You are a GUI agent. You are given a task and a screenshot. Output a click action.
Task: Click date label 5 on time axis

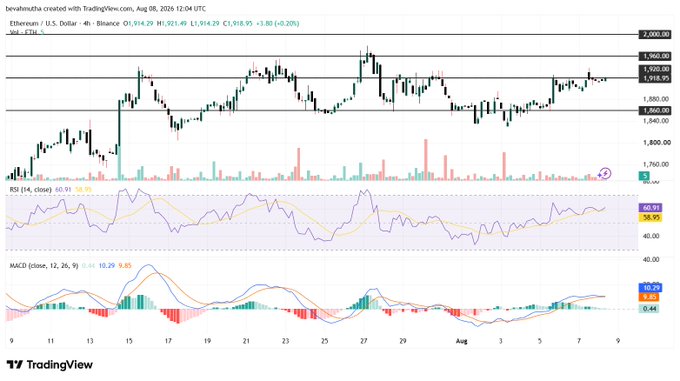[539, 341]
